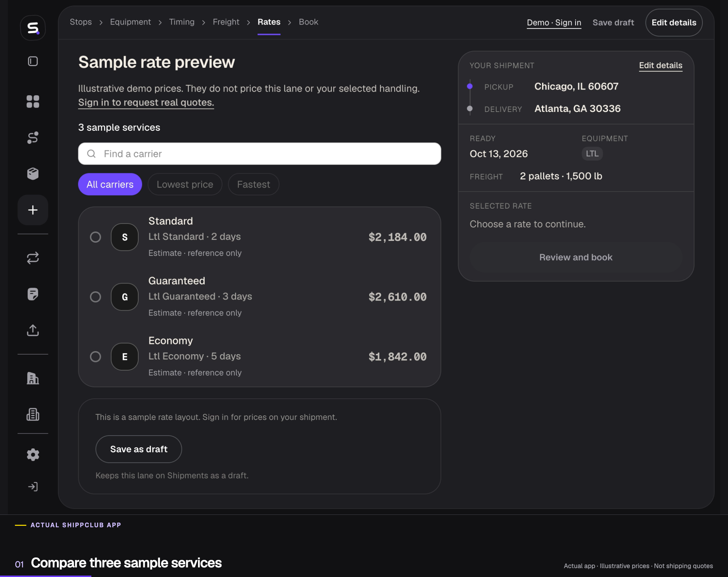728x577 pixels.
Task: Select the Guaranteed rate radio button
Action: click(95, 297)
